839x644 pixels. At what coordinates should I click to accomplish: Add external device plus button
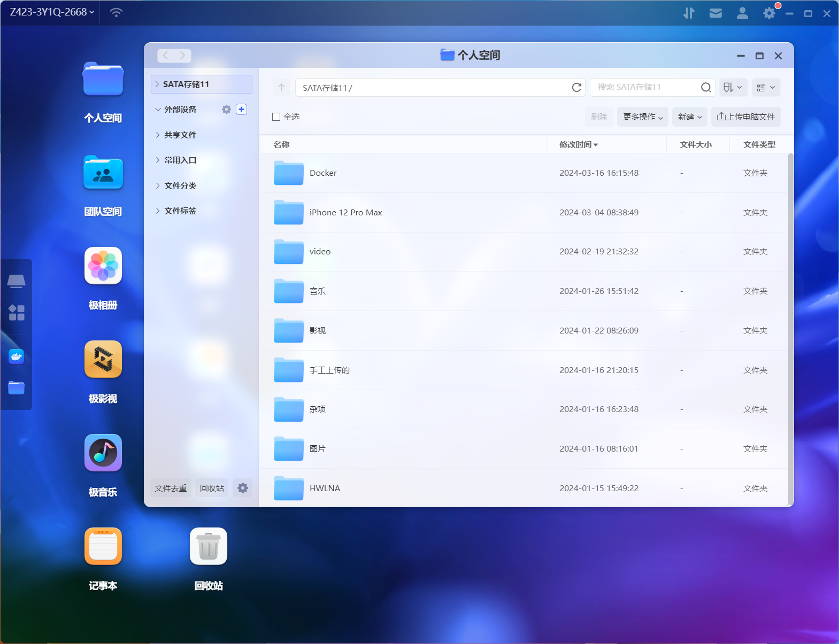[242, 109]
